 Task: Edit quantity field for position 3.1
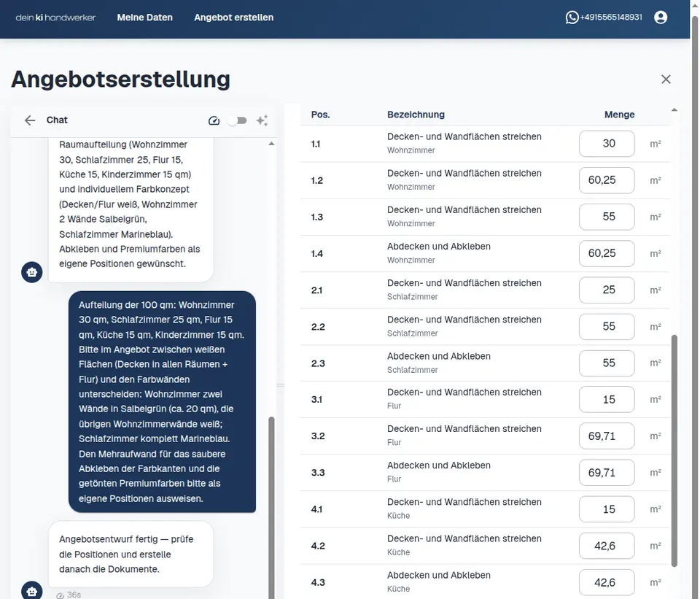[607, 399]
